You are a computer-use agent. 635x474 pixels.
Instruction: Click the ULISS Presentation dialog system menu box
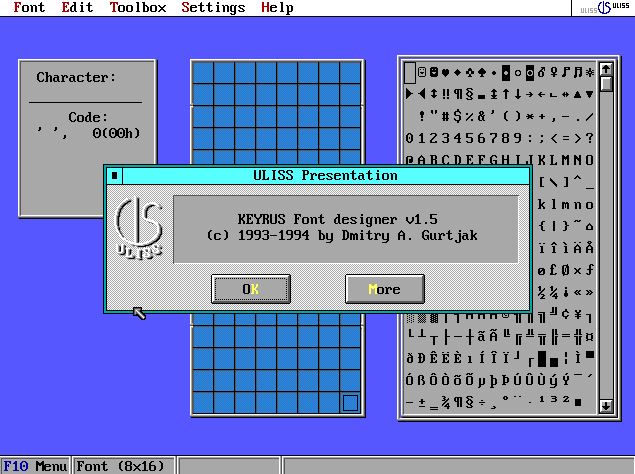pyautogui.click(x=115, y=175)
